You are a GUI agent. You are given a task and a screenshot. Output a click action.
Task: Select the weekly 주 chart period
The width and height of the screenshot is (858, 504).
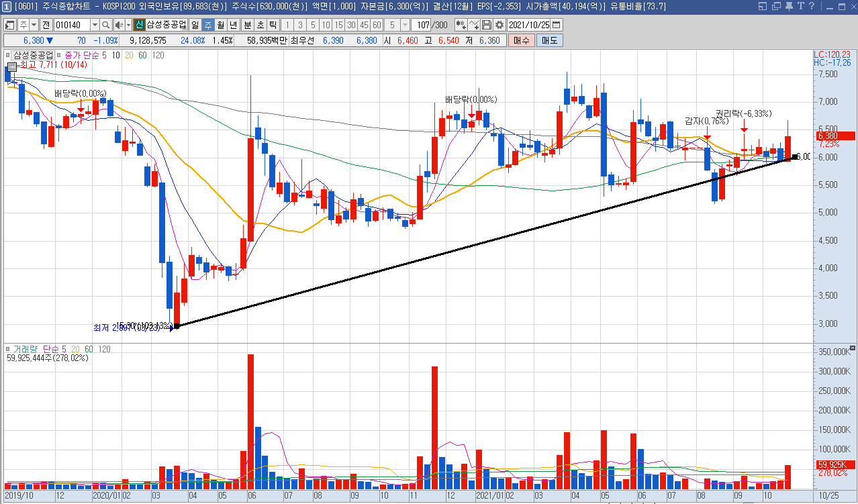pyautogui.click(x=207, y=25)
